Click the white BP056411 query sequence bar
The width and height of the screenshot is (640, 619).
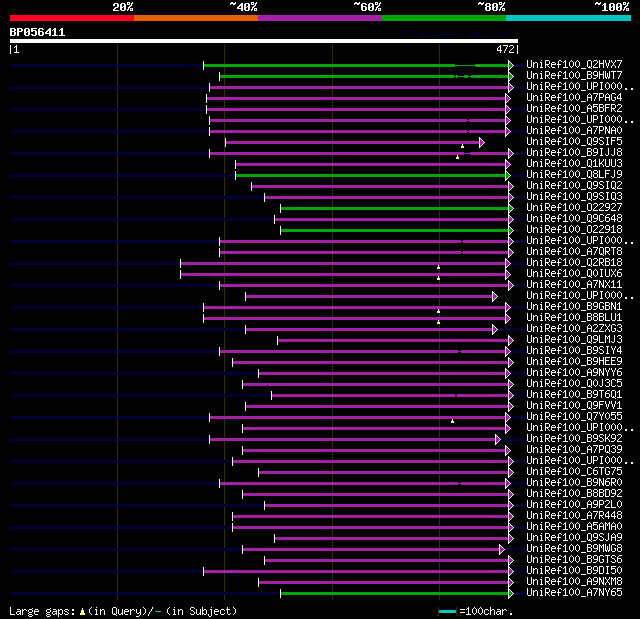tap(264, 41)
